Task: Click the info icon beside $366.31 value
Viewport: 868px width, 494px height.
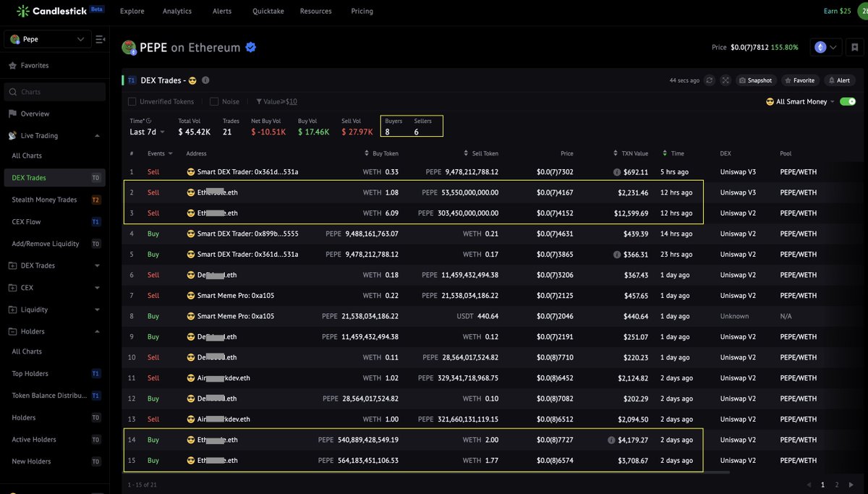Action: [x=617, y=255]
